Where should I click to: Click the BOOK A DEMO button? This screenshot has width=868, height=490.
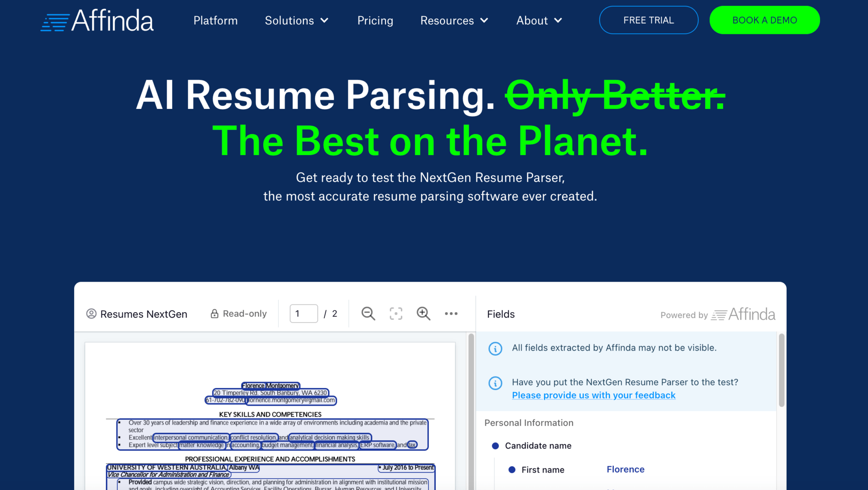click(x=764, y=19)
